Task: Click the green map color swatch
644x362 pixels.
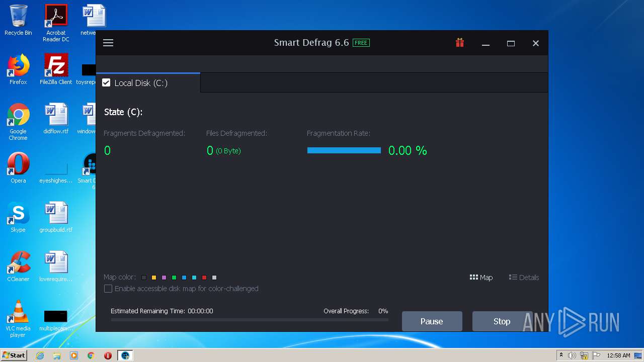Action: tap(174, 278)
